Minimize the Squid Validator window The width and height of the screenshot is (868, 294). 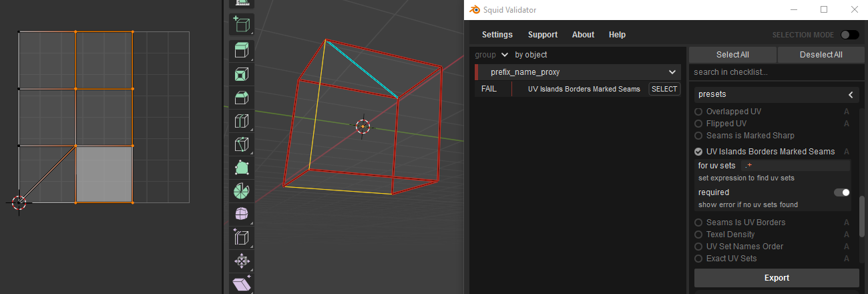point(794,10)
